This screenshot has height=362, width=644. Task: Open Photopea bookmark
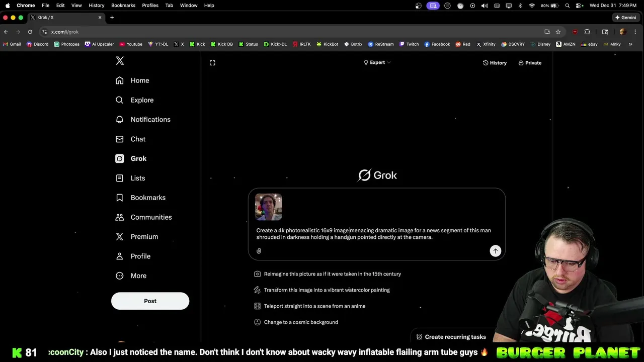[67, 44]
